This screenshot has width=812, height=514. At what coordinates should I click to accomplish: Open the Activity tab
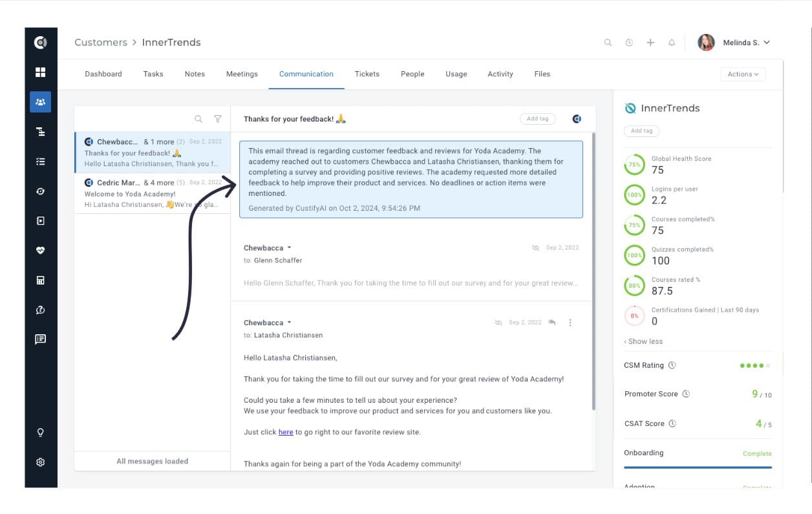pyautogui.click(x=500, y=74)
